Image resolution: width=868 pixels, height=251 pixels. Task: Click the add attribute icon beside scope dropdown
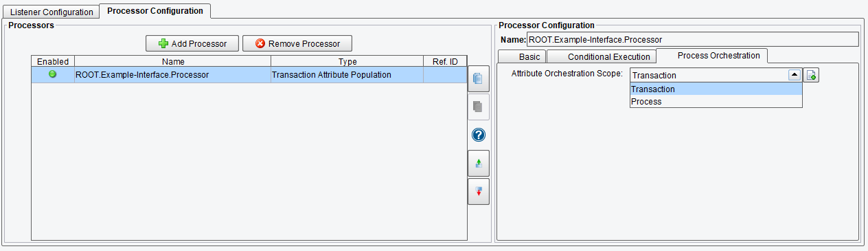811,75
